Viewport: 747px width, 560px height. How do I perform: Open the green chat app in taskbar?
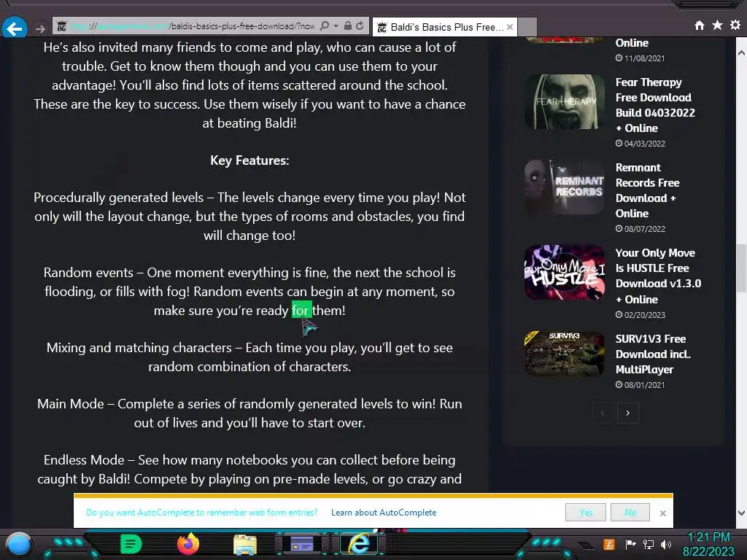coord(131,544)
